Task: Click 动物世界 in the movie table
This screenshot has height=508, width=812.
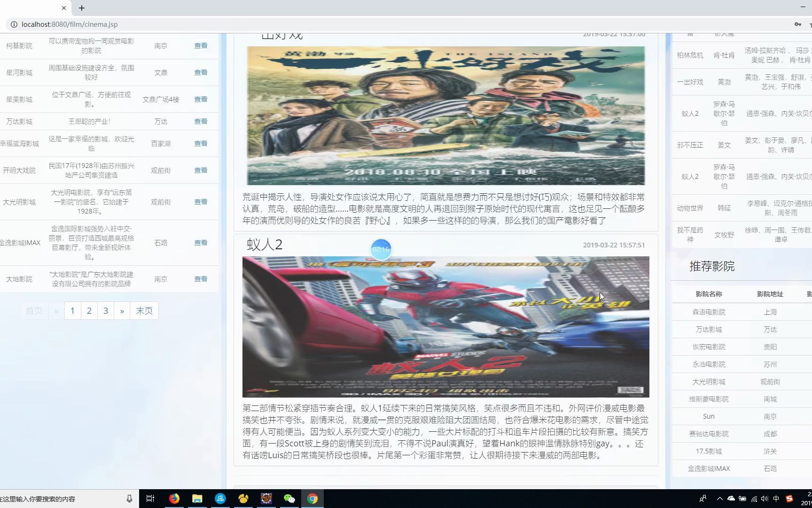Action: click(x=690, y=208)
